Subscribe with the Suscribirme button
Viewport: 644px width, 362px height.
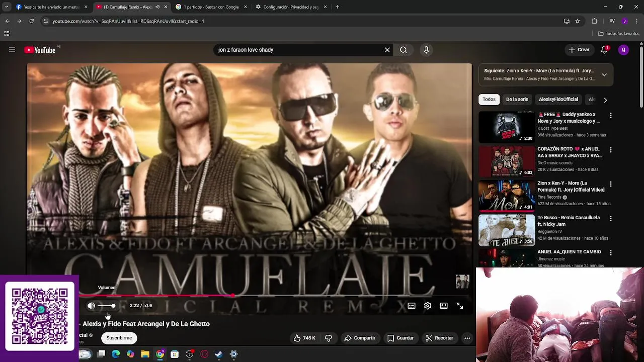(x=119, y=338)
